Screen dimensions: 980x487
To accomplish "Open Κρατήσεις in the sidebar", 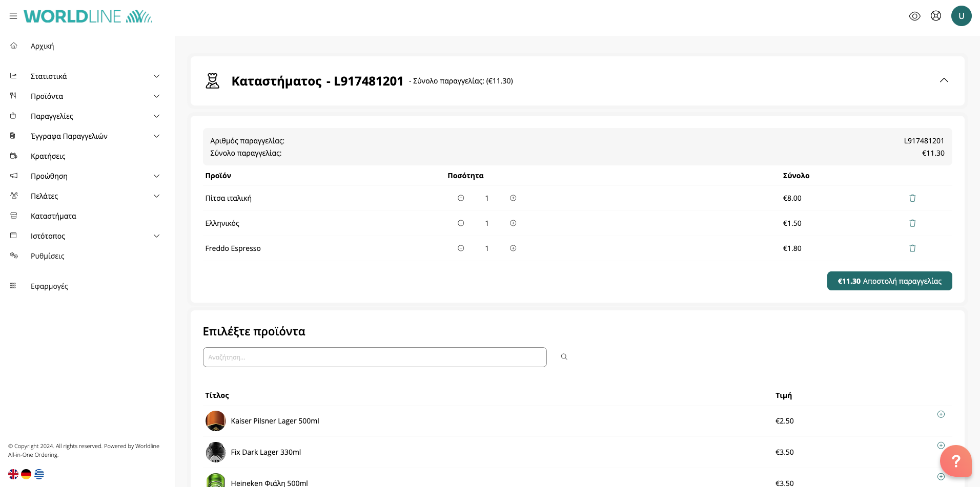I will [48, 156].
